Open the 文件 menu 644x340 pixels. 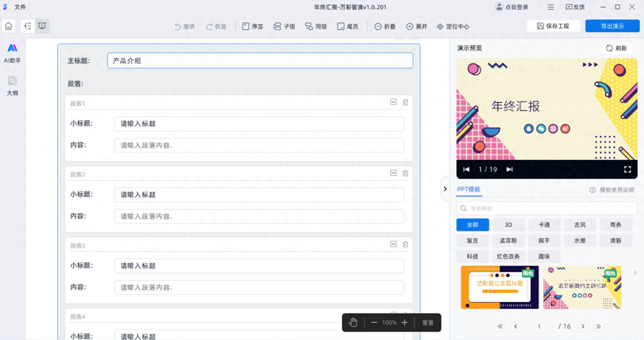click(x=20, y=7)
